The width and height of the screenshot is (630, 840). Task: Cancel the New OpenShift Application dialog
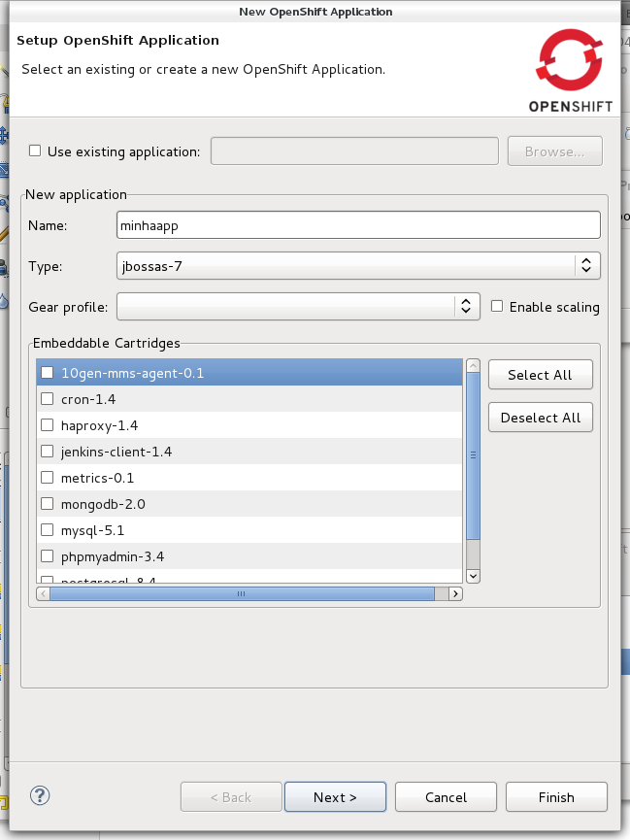(446, 797)
